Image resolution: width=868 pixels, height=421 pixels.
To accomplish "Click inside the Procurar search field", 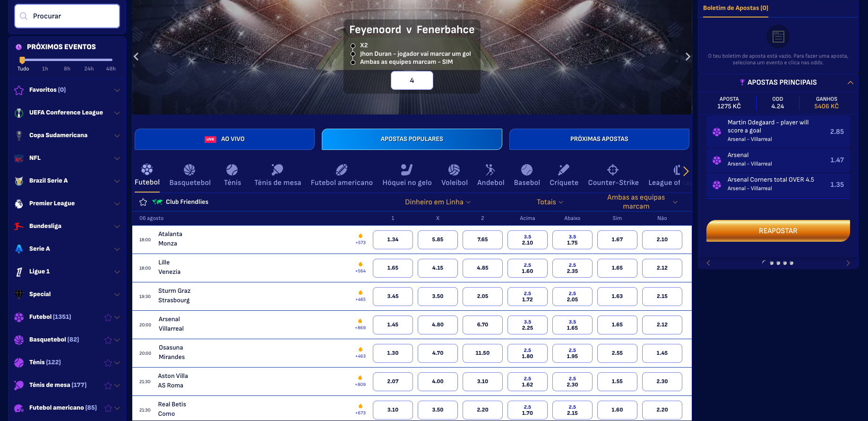I will coord(67,16).
